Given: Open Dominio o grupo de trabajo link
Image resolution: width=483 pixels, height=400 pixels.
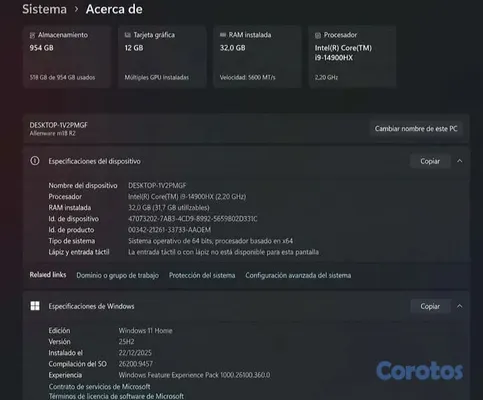Looking at the screenshot, I should [117, 275].
